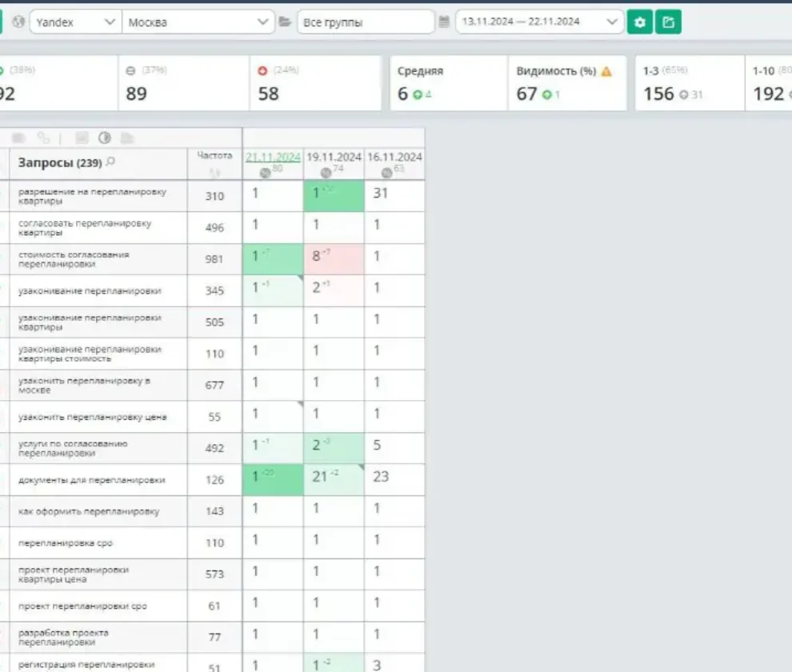Filter by the red declined positions card 58
Viewport: 792px width, 672px height.
click(315, 83)
